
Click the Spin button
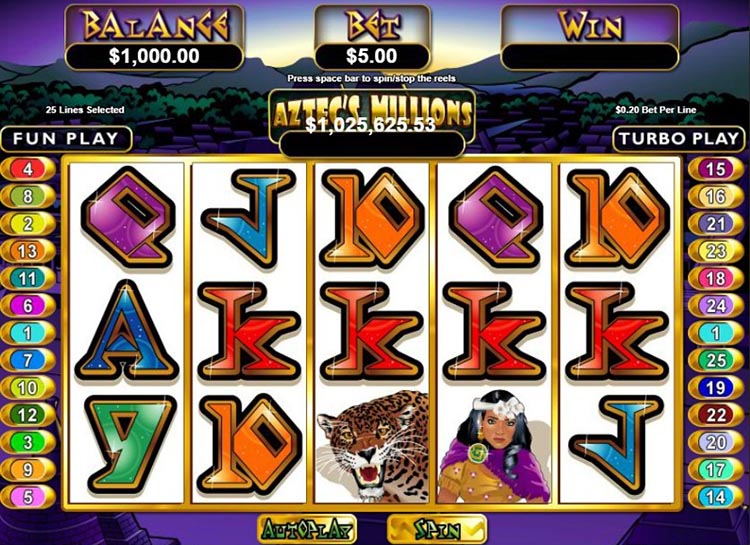(437, 529)
